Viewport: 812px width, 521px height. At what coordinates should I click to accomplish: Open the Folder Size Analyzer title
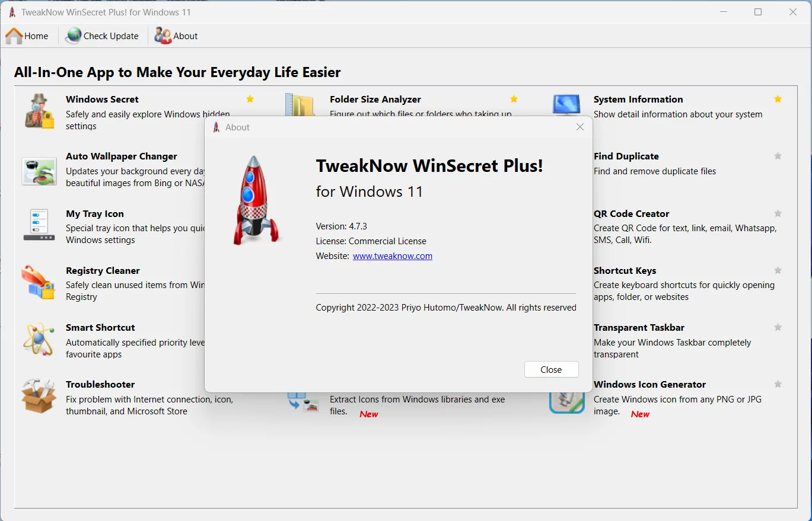coord(375,100)
